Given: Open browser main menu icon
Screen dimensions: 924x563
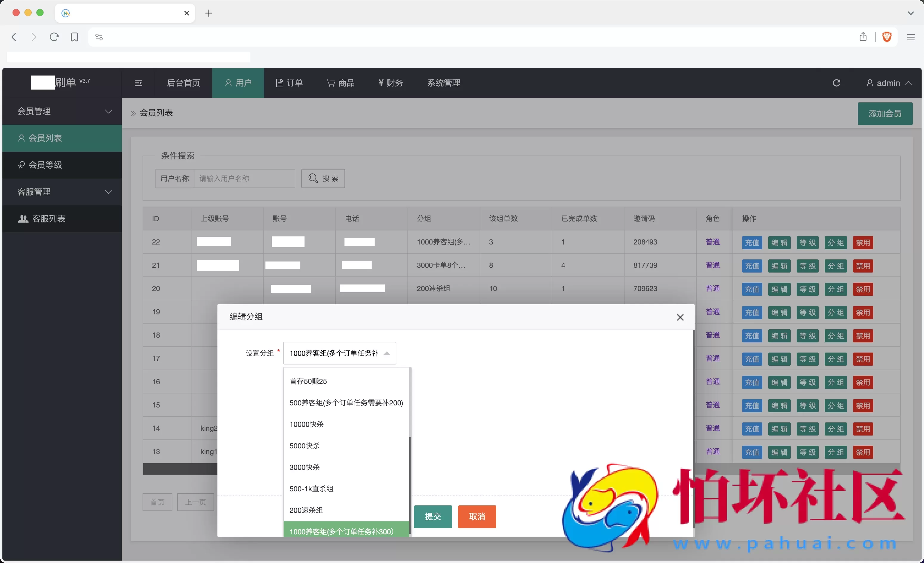Looking at the screenshot, I should point(911,37).
